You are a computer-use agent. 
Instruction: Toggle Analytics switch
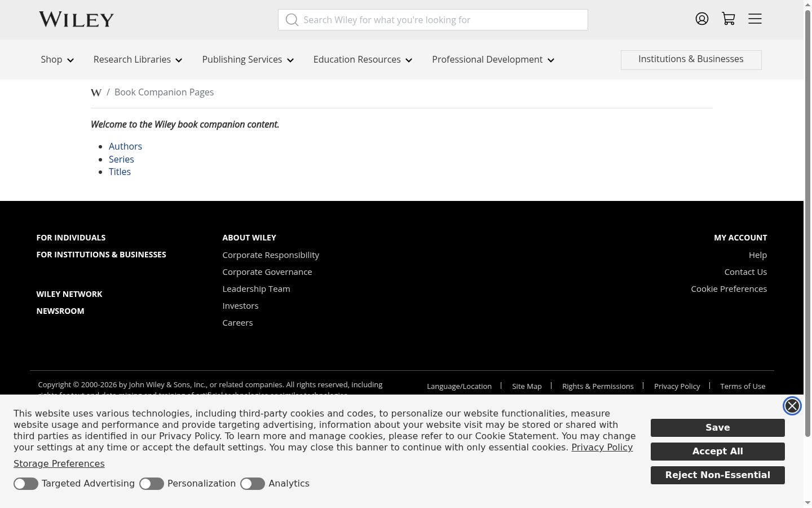click(x=253, y=484)
